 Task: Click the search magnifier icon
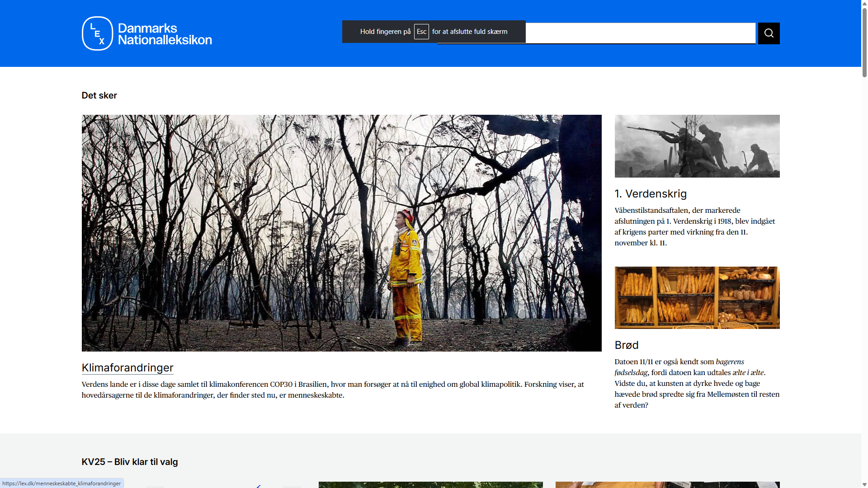pos(769,33)
